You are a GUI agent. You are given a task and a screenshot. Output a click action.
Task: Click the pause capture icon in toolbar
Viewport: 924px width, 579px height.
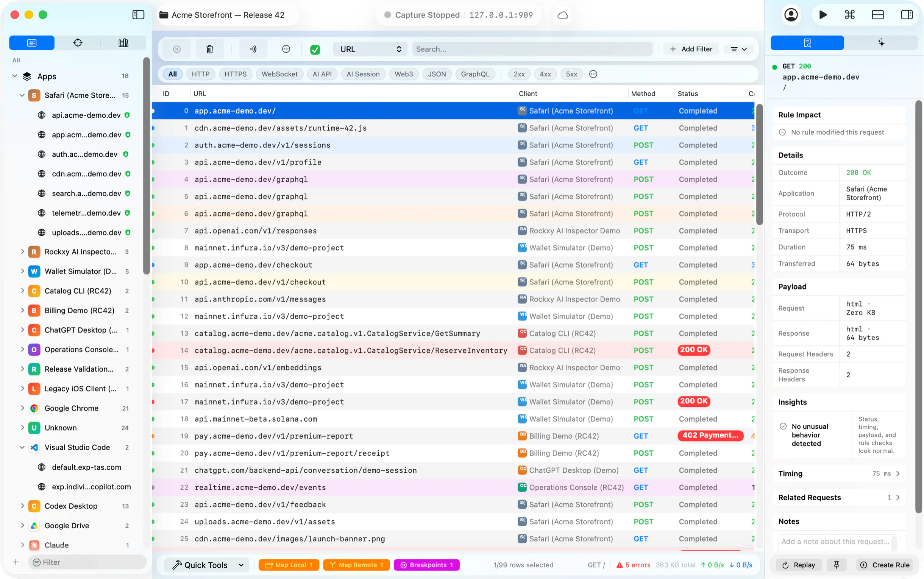tap(176, 49)
